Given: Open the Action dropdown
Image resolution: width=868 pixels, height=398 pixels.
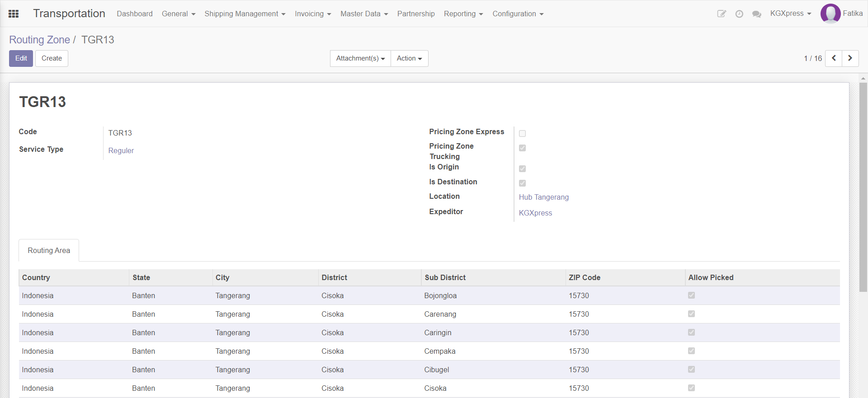Looking at the screenshot, I should point(409,58).
